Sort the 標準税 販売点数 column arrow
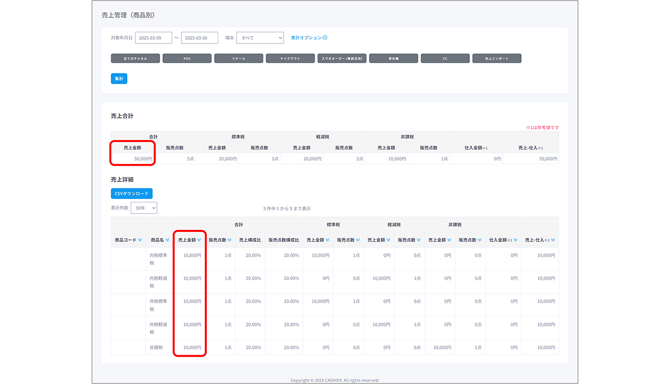The width and height of the screenshot is (670, 384). coord(358,240)
